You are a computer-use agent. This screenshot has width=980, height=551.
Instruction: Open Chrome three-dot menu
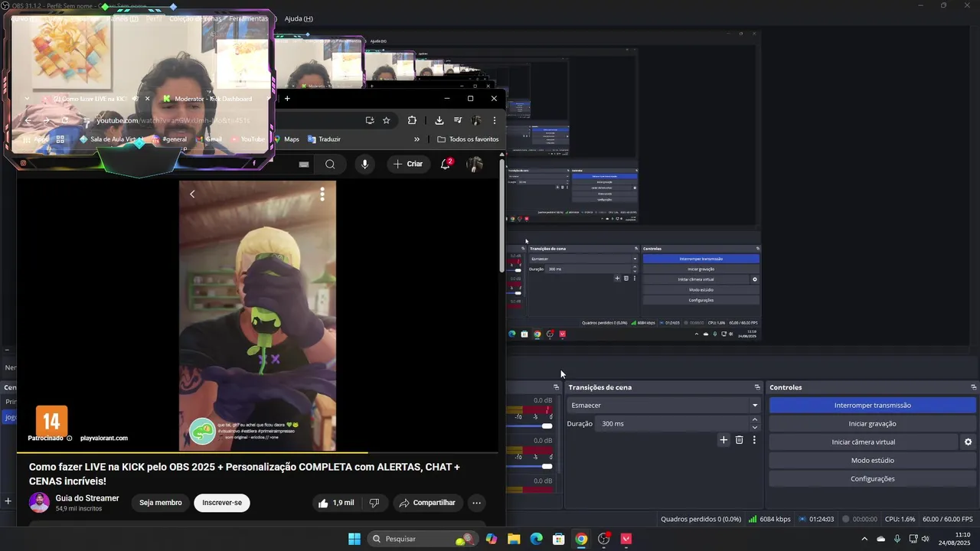pyautogui.click(x=495, y=120)
